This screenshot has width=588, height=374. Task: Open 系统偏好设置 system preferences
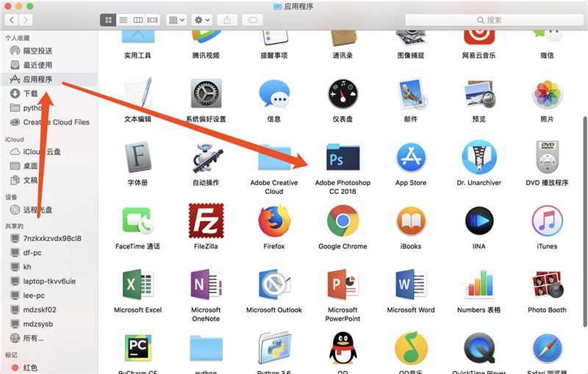coord(206,94)
